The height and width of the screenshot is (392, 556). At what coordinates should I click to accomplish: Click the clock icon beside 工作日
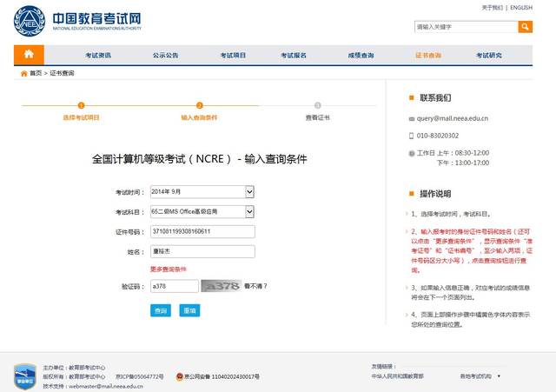pos(412,153)
